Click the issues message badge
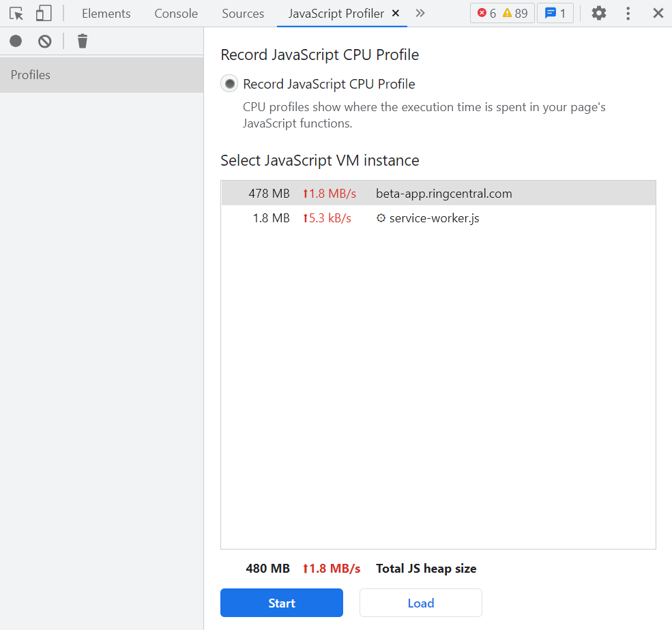The width and height of the screenshot is (672, 630). (555, 12)
